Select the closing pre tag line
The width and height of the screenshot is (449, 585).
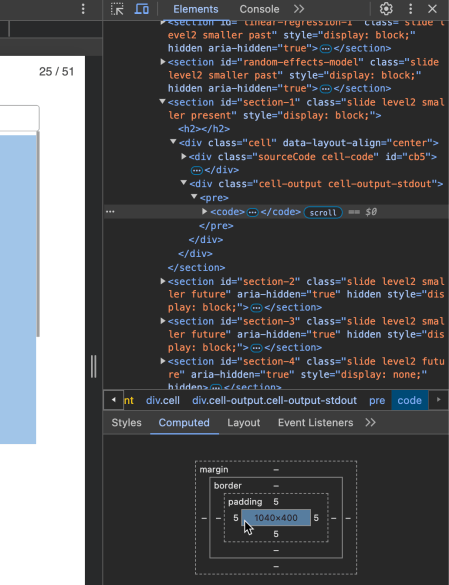click(216, 226)
